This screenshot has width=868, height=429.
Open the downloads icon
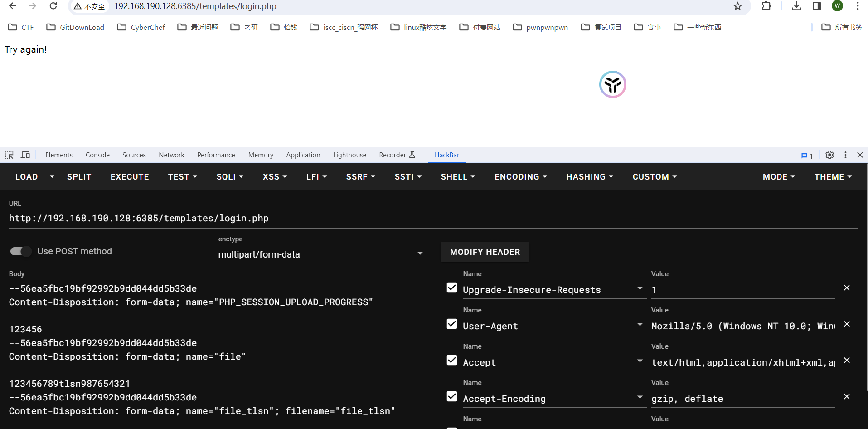click(x=796, y=6)
